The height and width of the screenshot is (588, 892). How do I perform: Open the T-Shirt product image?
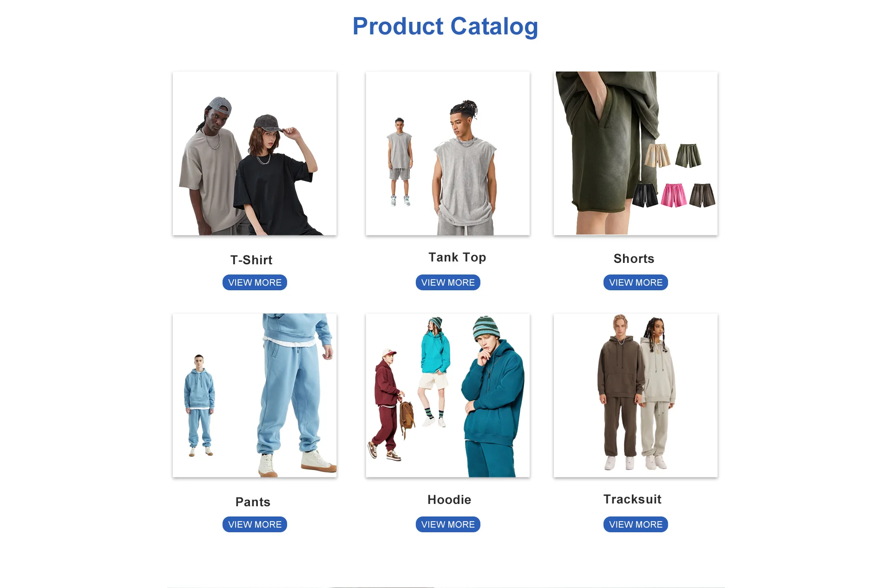(x=255, y=153)
